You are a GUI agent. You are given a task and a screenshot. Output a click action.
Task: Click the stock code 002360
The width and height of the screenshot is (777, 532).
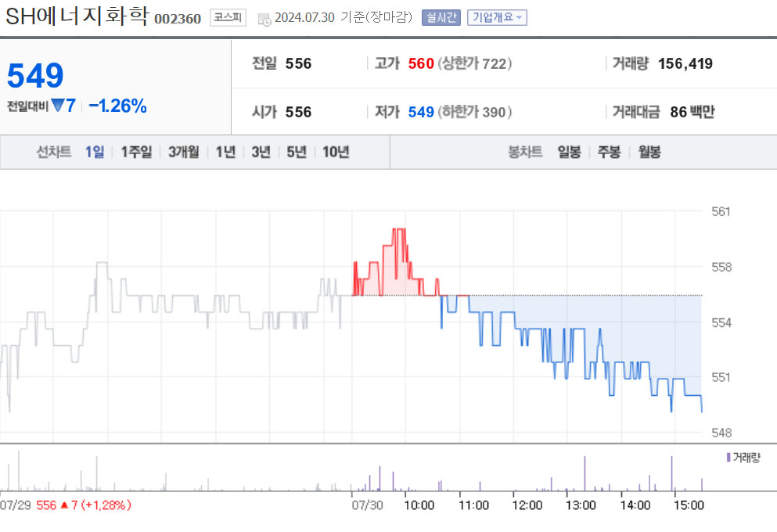178,19
